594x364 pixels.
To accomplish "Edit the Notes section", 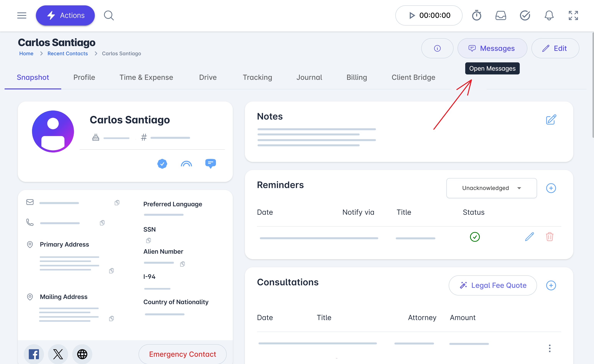I will coord(551,120).
